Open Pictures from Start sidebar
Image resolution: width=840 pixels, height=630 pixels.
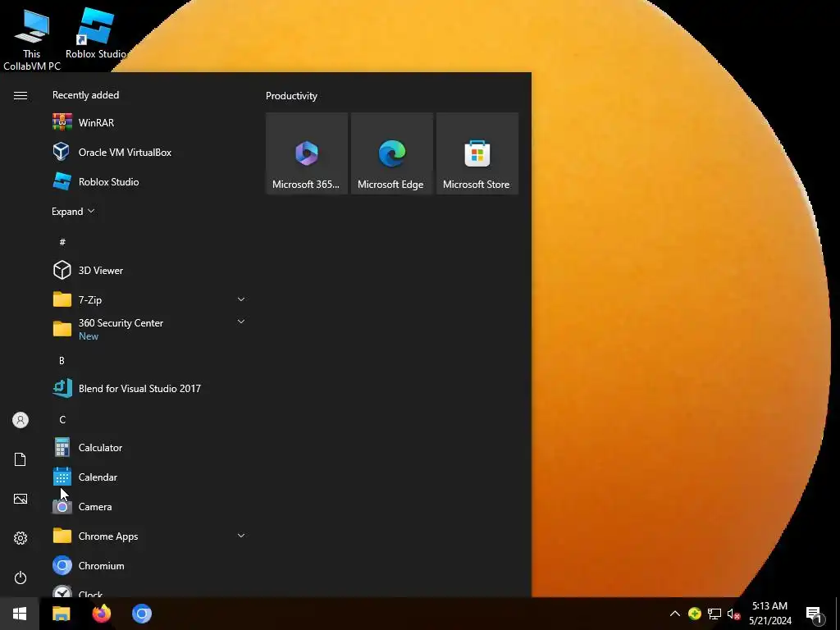click(x=21, y=499)
